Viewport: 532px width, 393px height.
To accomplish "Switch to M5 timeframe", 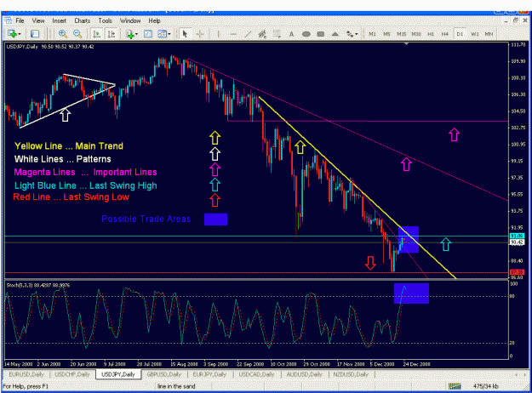I will (386, 34).
